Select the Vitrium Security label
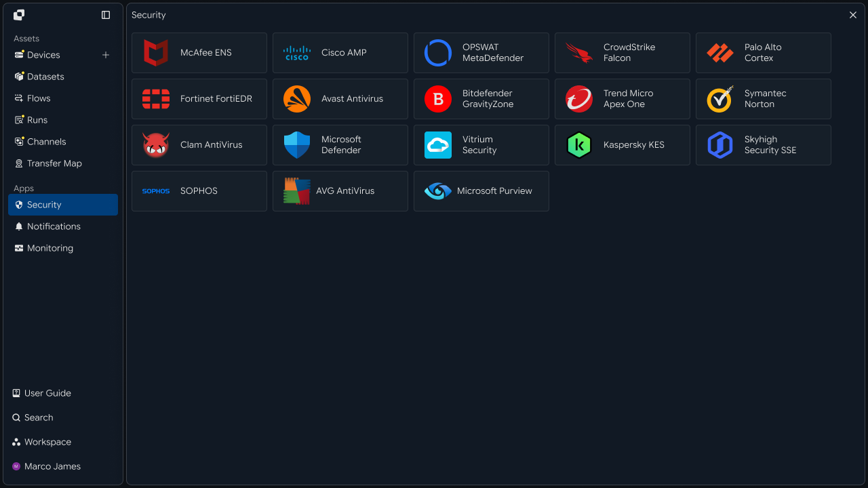 tap(479, 145)
